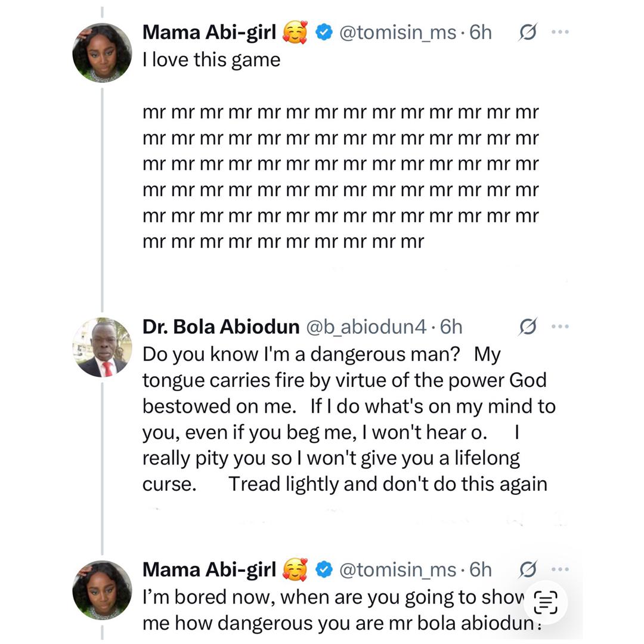Click the Grok icon on the top tweet
This screenshot has width=644, height=644.
tap(527, 33)
